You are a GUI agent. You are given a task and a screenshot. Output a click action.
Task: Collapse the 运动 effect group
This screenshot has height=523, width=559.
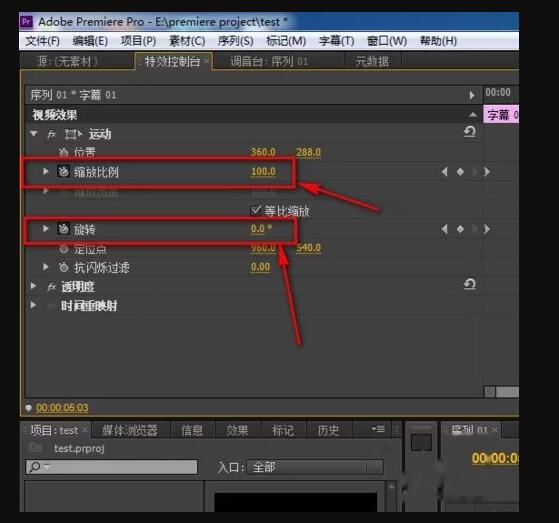click(34, 134)
